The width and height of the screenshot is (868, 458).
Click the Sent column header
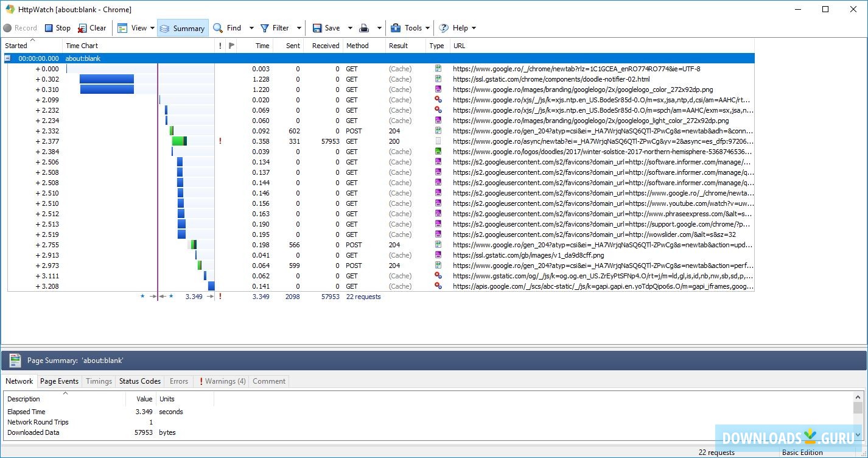click(288, 46)
